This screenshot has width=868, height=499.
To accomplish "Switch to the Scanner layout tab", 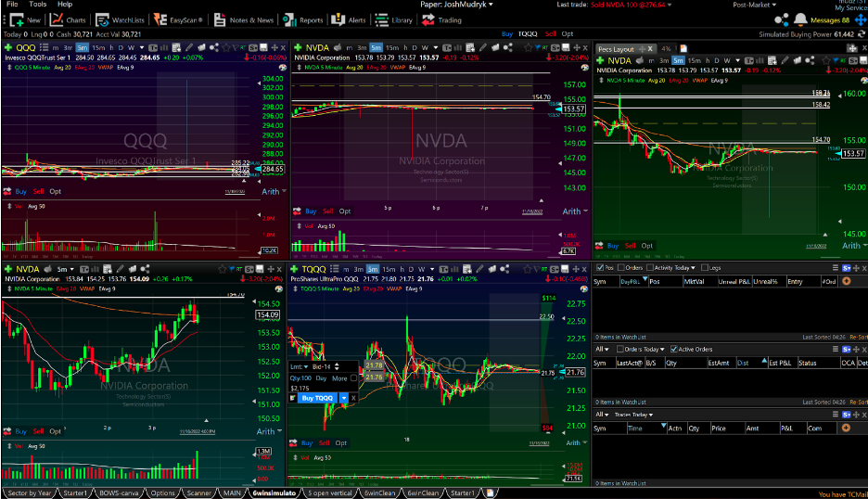I will pyautogui.click(x=198, y=493).
